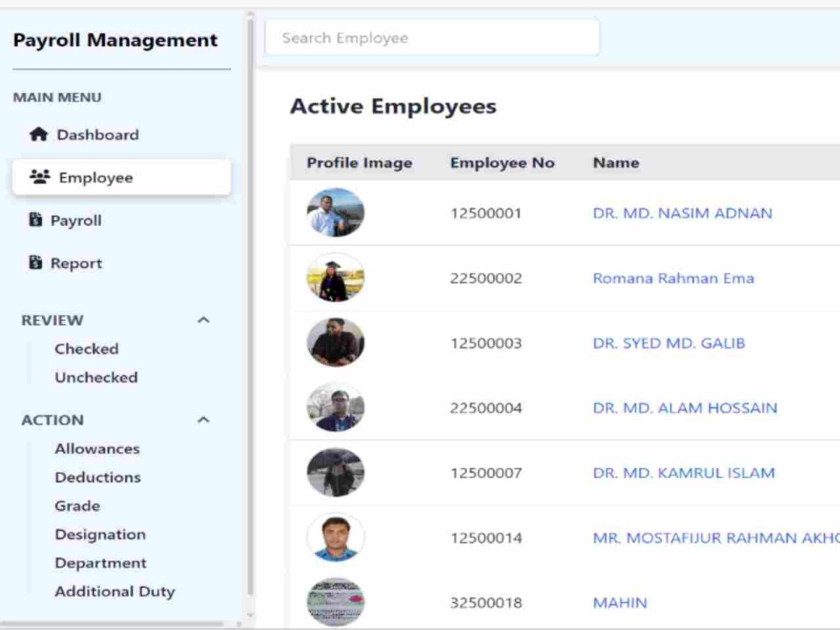Click the Profile Image column header

click(360, 162)
